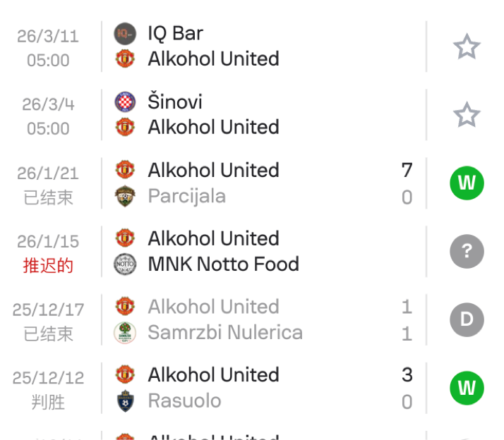Click the IQ Bar team logo
The width and height of the screenshot is (504, 440).
coord(125,33)
